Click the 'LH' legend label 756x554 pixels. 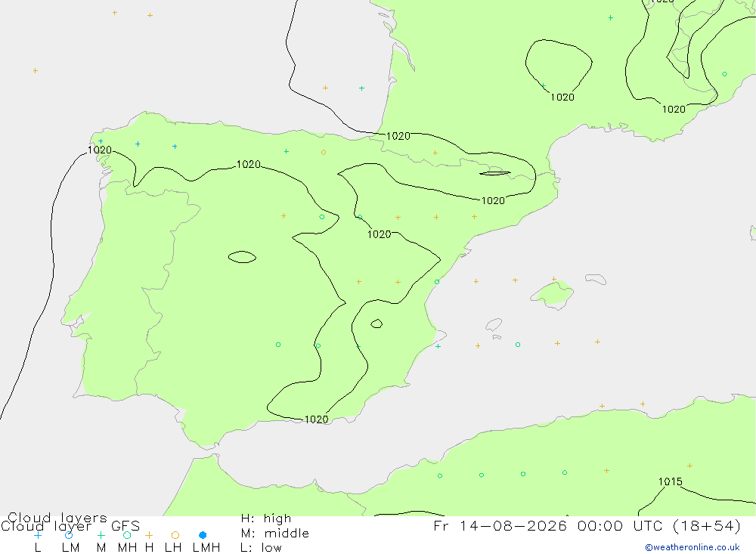(173, 548)
